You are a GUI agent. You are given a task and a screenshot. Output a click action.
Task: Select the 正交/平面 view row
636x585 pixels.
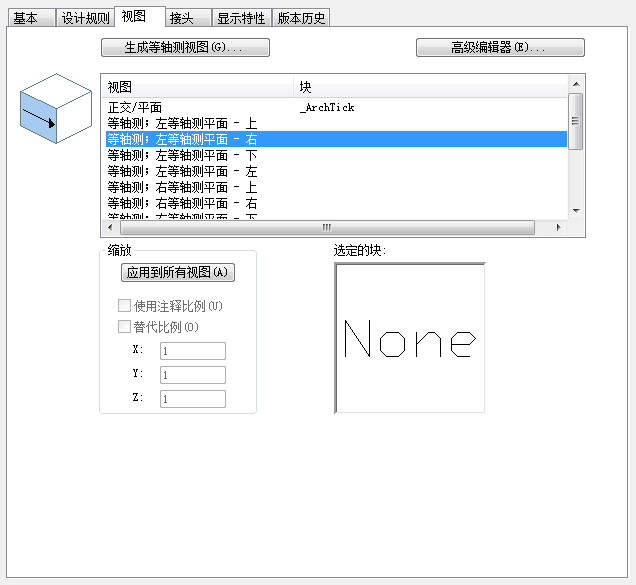[336, 108]
